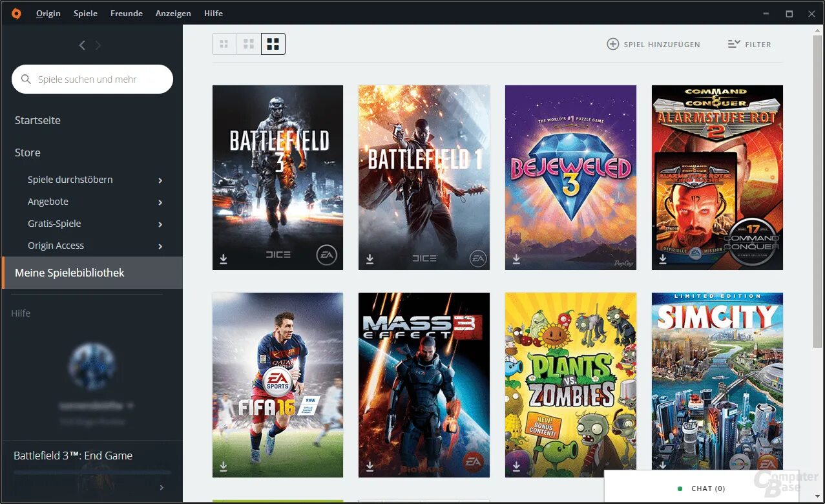Switch to medium tile grid view

[x=249, y=44]
